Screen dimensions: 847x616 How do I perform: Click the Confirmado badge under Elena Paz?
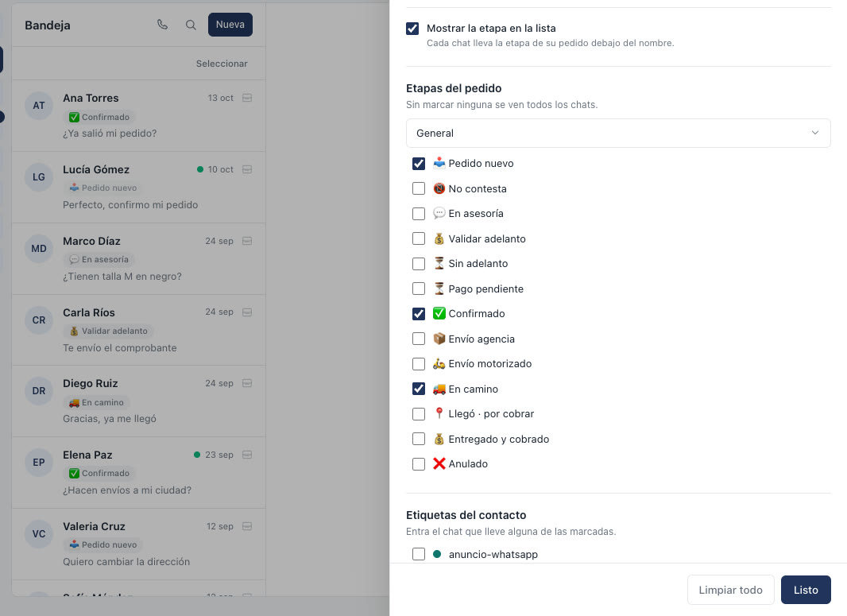[x=99, y=474]
